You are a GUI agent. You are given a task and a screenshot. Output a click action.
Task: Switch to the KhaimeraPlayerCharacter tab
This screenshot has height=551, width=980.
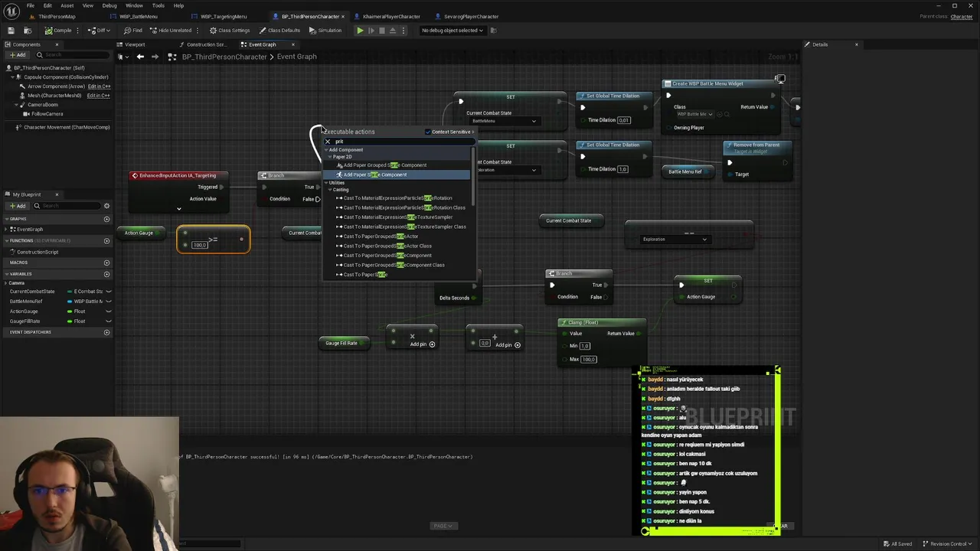point(391,16)
